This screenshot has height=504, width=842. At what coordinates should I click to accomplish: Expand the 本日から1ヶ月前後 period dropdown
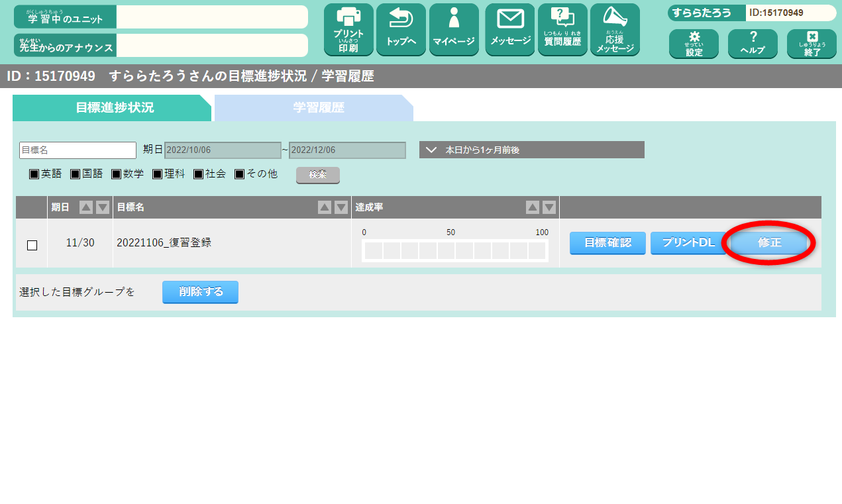click(532, 150)
